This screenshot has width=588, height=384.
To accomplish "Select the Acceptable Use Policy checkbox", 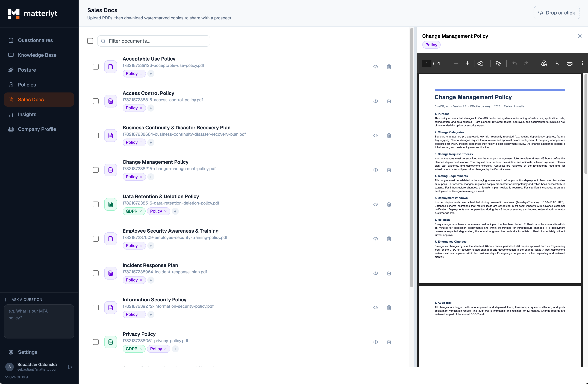I will click(96, 67).
